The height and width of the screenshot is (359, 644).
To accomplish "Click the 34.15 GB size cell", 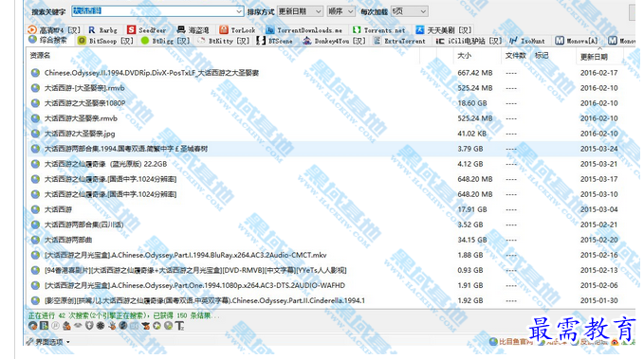I will [x=472, y=240].
